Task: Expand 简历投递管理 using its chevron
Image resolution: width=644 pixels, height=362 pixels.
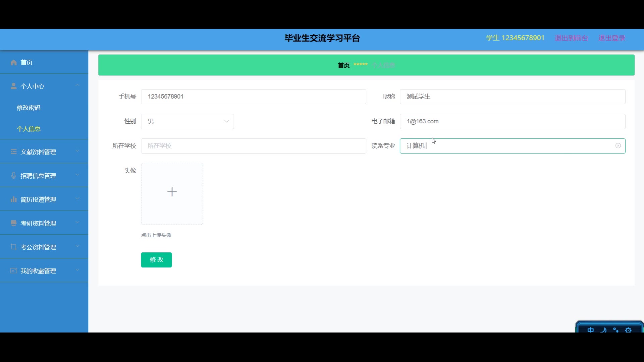Action: click(77, 199)
